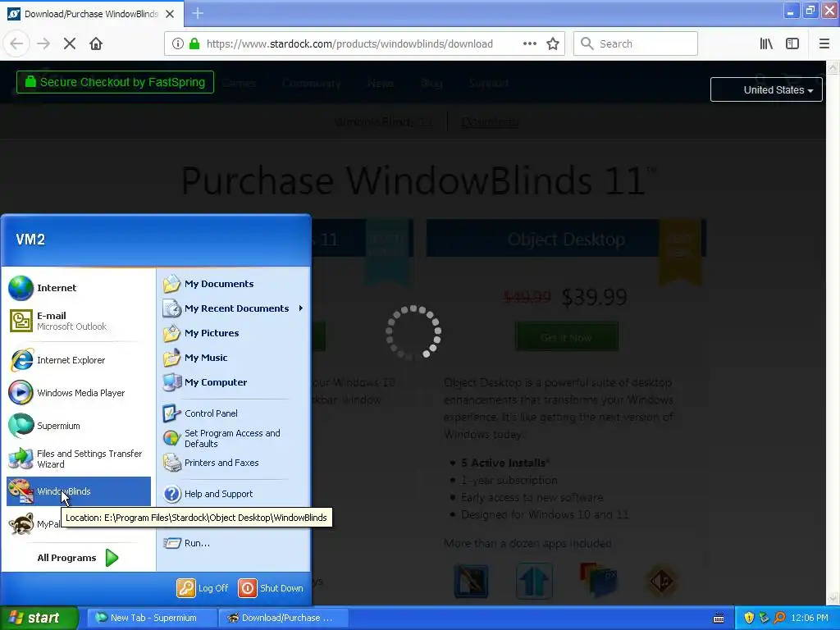840x630 pixels.
Task: Open United States region dropdown
Action: click(767, 90)
